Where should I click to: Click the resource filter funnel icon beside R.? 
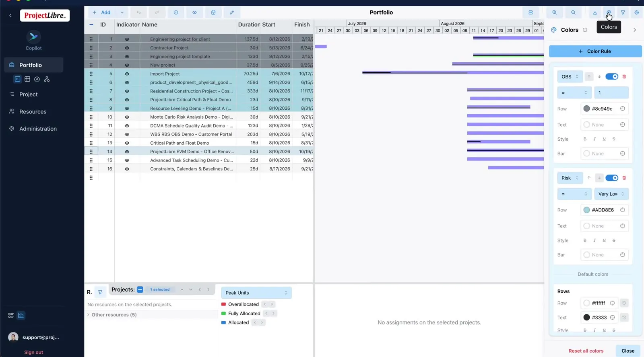(x=100, y=292)
